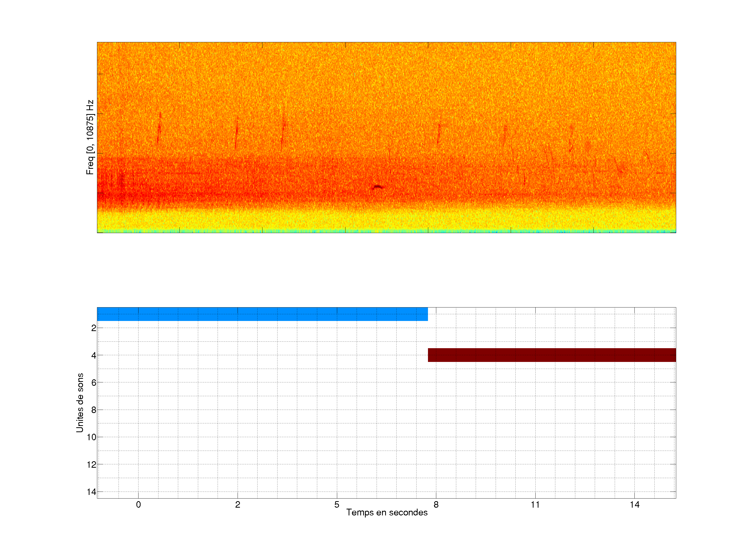Click the dark red sound unit bar
The image size is (747, 560).
click(551, 355)
